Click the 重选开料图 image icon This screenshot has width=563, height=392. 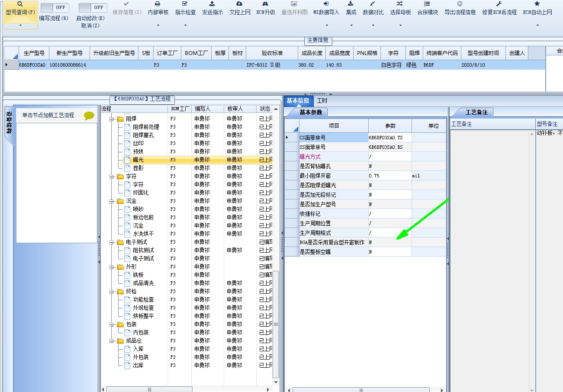coord(294,4)
